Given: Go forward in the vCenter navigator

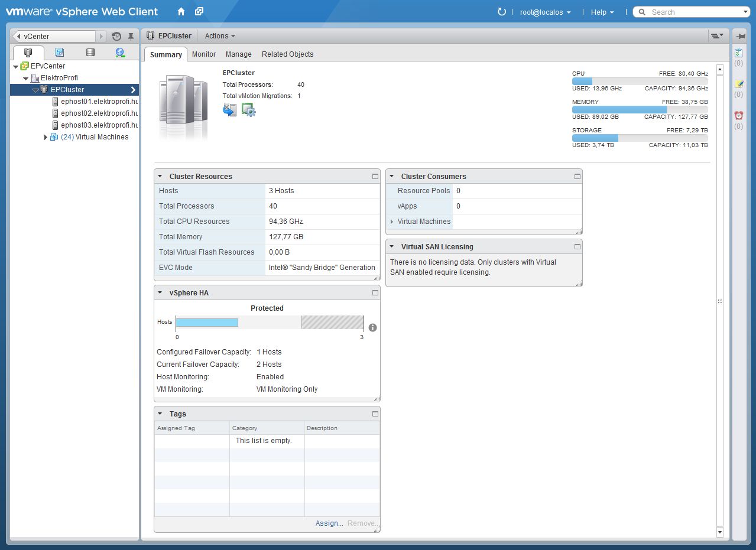Looking at the screenshot, I should pos(101,37).
